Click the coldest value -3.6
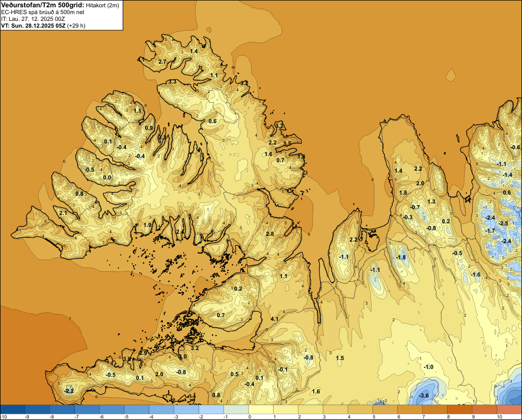 [424, 395]
